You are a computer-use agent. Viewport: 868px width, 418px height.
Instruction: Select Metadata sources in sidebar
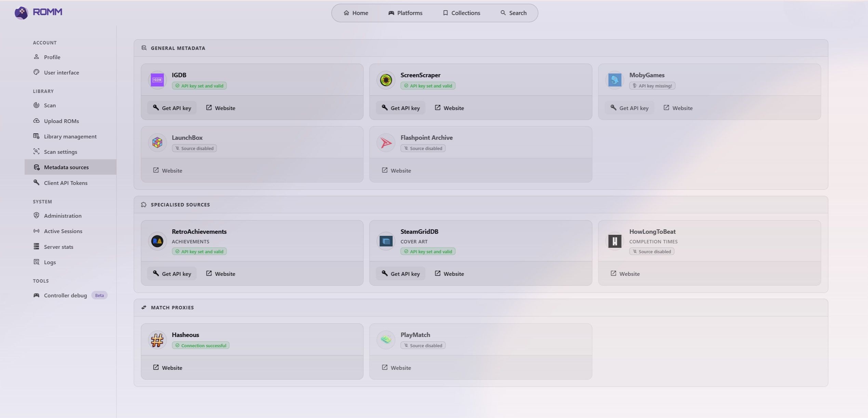(70, 167)
